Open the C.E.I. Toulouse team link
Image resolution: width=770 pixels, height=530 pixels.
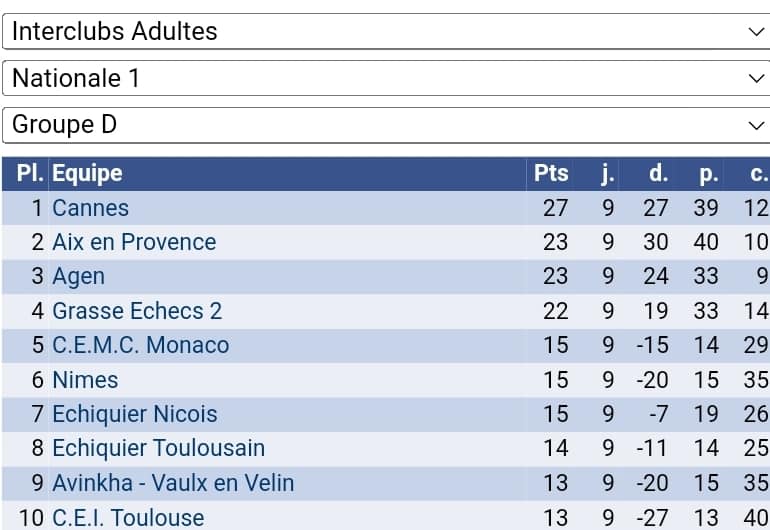click(x=128, y=517)
